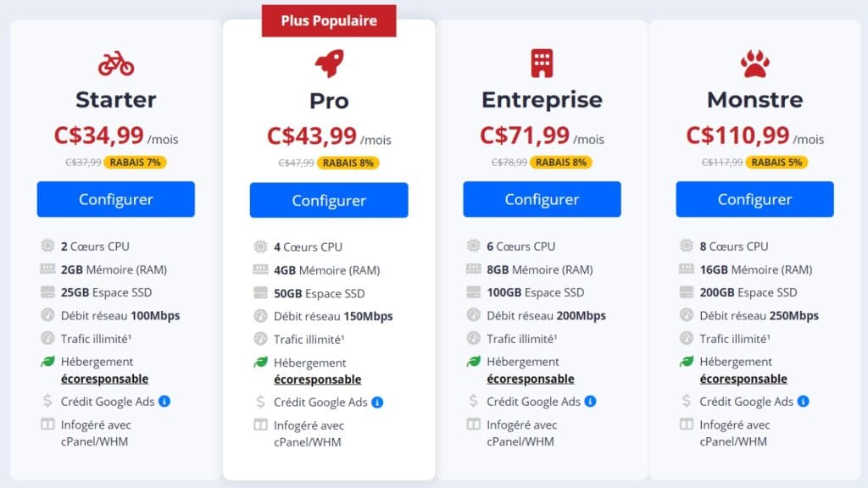The width and height of the screenshot is (868, 488).
Task: Click the info icon next to Entreprise Google Ads credit
Action: pos(591,401)
